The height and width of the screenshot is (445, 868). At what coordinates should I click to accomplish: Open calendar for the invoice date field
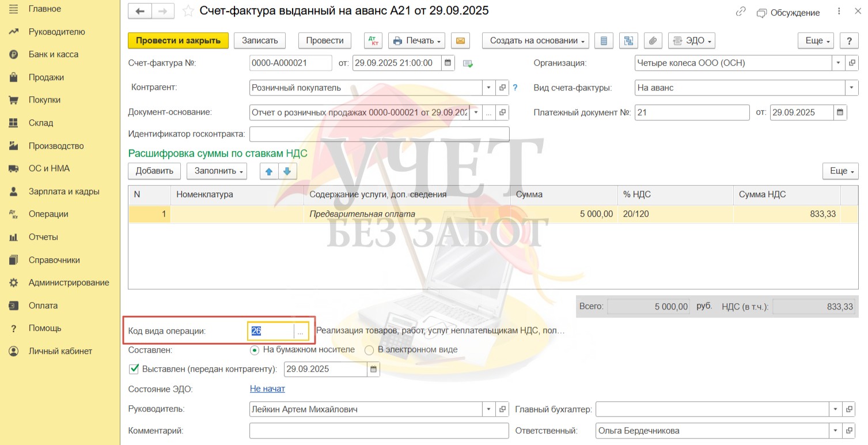point(449,63)
